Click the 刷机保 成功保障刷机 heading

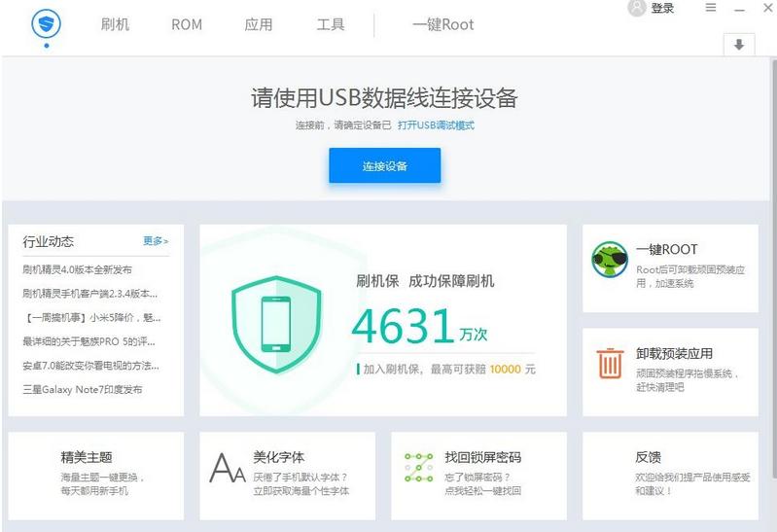coord(425,281)
